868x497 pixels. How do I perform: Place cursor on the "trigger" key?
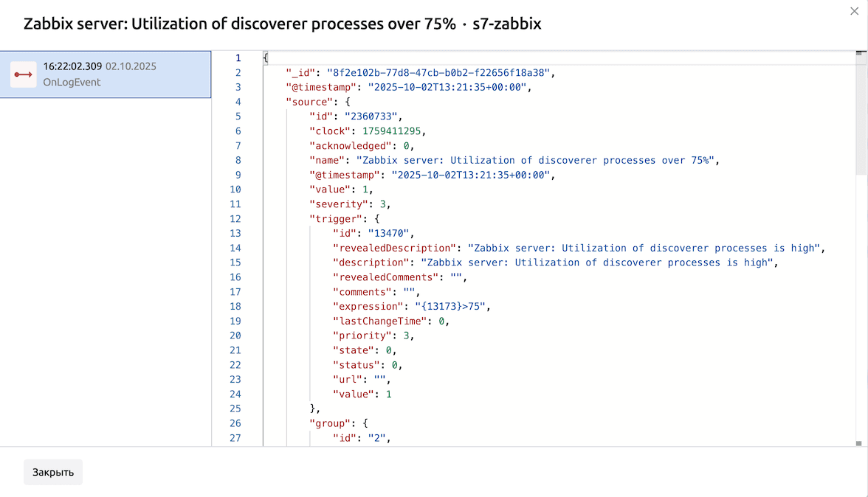[335, 219]
